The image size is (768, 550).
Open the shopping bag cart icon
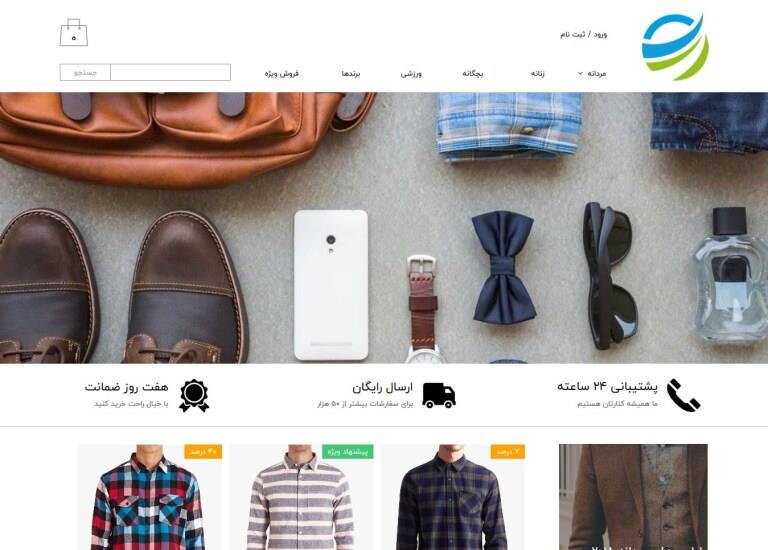click(x=73, y=33)
